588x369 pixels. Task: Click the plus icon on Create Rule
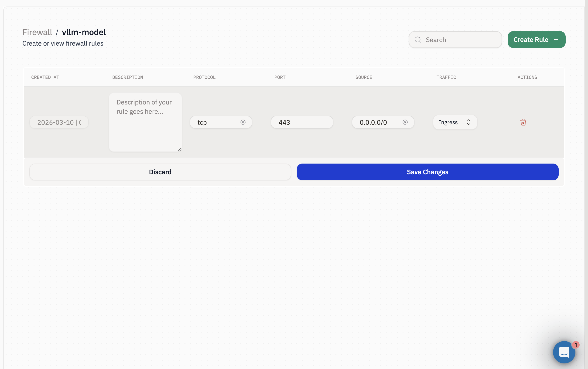556,40
